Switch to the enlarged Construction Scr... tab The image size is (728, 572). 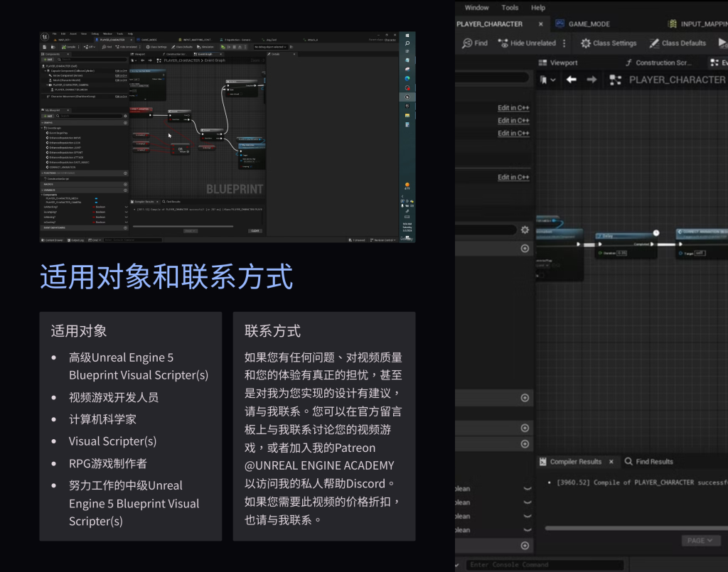[x=658, y=63]
